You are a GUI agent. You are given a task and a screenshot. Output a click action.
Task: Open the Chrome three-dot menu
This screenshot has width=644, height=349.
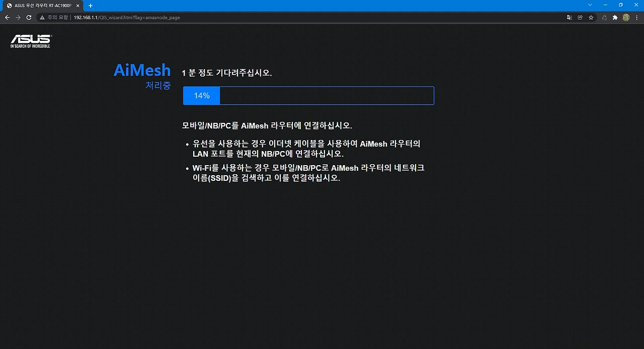(637, 17)
